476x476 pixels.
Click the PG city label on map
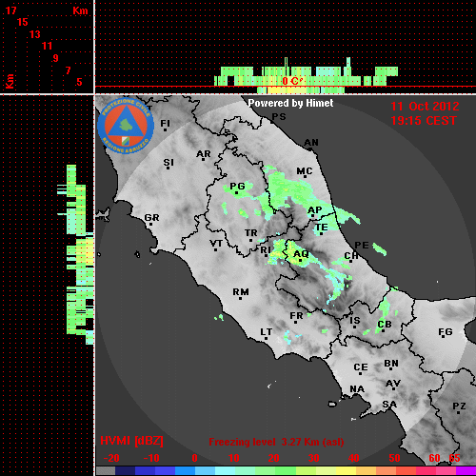(237, 187)
